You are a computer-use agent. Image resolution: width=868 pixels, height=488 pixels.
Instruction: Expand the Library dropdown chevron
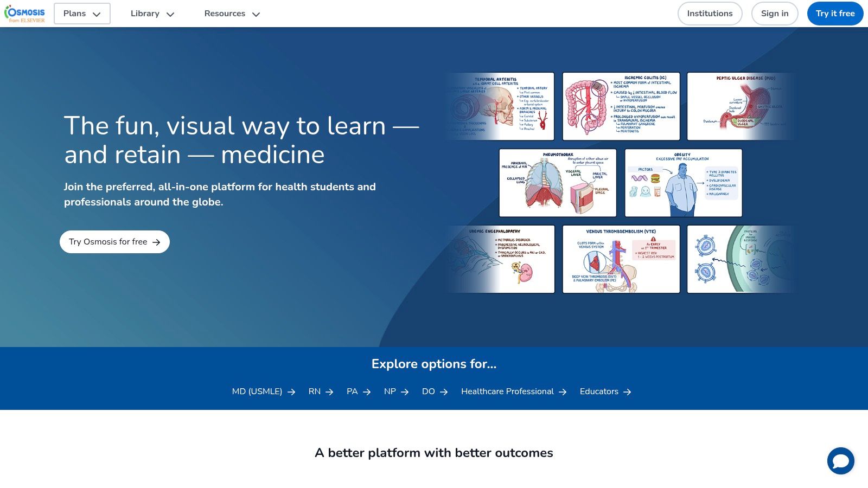tap(170, 15)
